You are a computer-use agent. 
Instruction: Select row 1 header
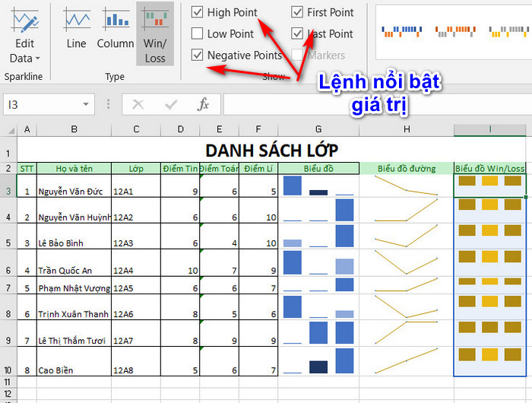[x=8, y=150]
